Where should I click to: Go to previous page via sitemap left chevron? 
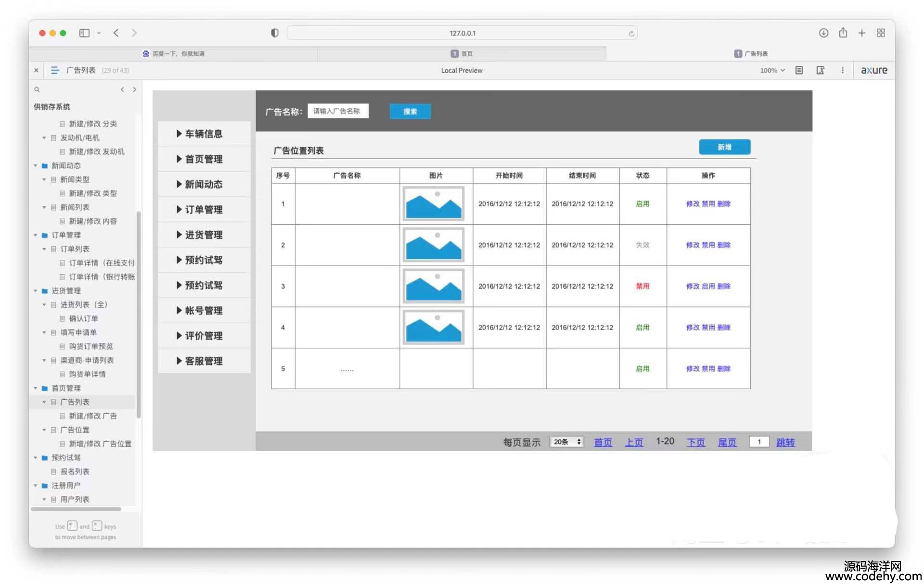[122, 89]
